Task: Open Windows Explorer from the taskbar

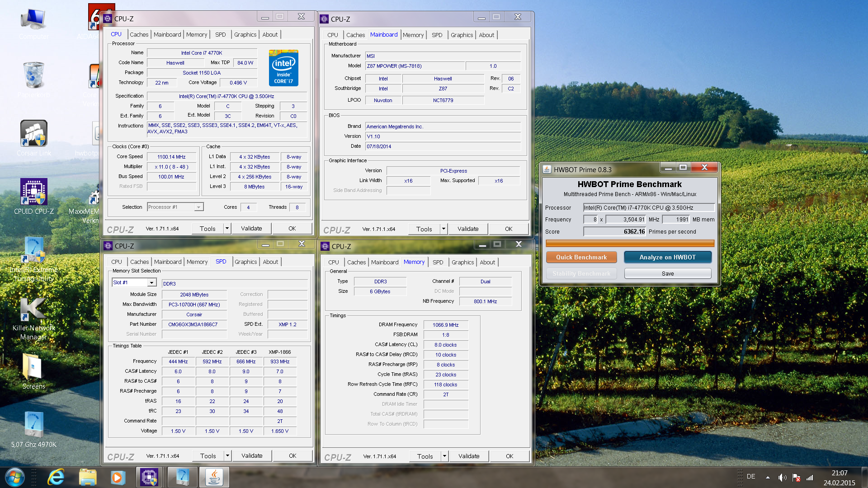Action: 88,477
